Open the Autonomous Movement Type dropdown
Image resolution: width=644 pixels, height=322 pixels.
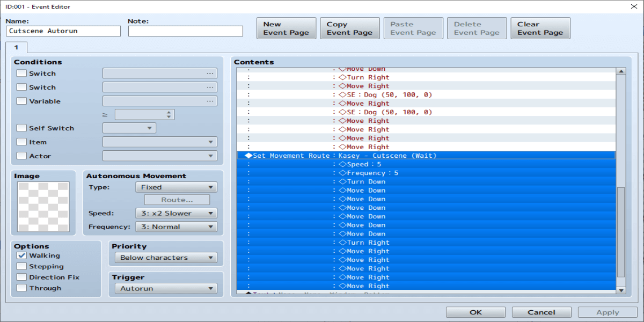(x=176, y=187)
